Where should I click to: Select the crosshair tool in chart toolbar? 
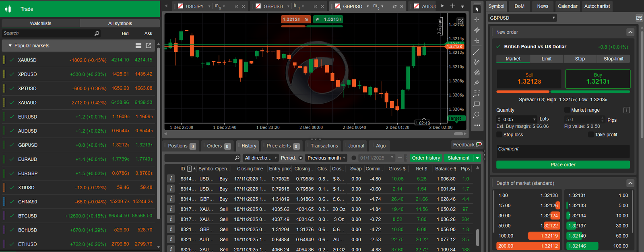pos(477,20)
